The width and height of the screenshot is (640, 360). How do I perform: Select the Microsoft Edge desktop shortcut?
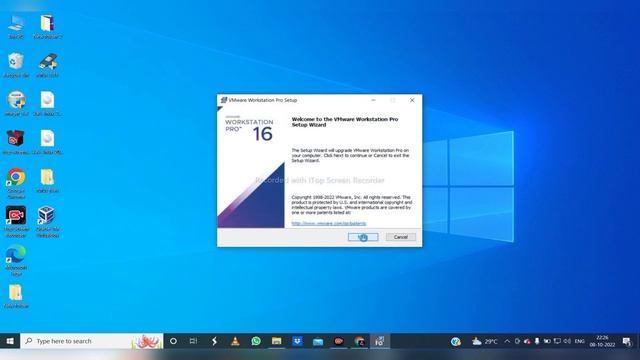pos(16,260)
